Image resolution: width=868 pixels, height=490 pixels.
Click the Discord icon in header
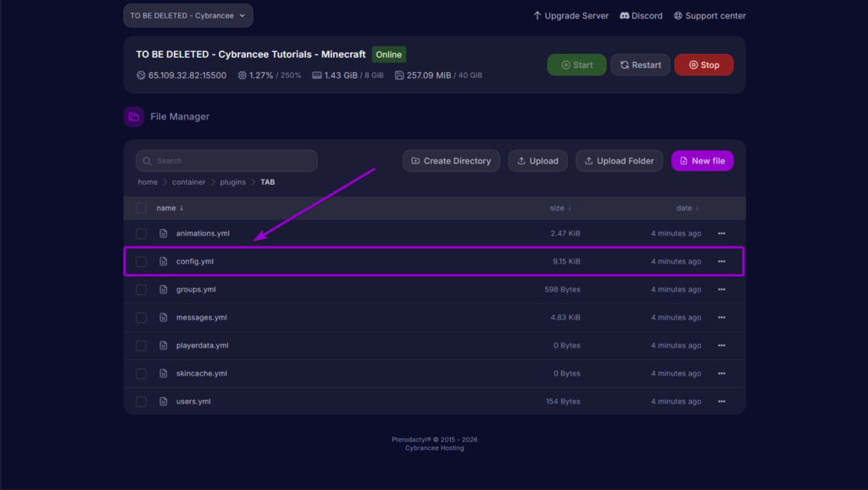[x=625, y=15]
